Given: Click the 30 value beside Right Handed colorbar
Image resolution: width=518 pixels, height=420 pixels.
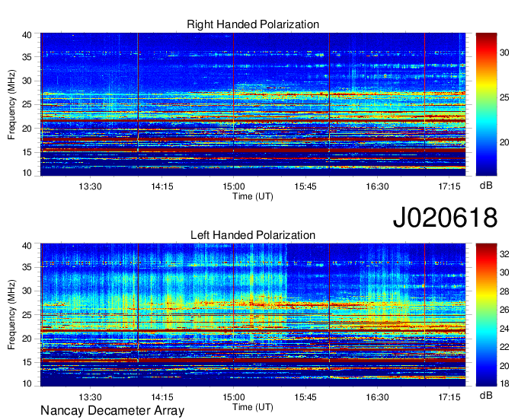Looking at the screenshot, I should point(504,52).
